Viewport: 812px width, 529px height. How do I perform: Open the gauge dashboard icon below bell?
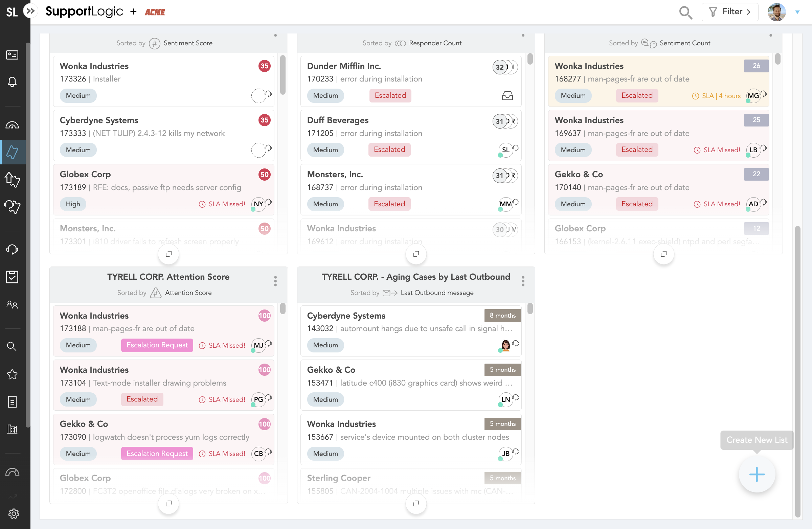click(x=12, y=125)
